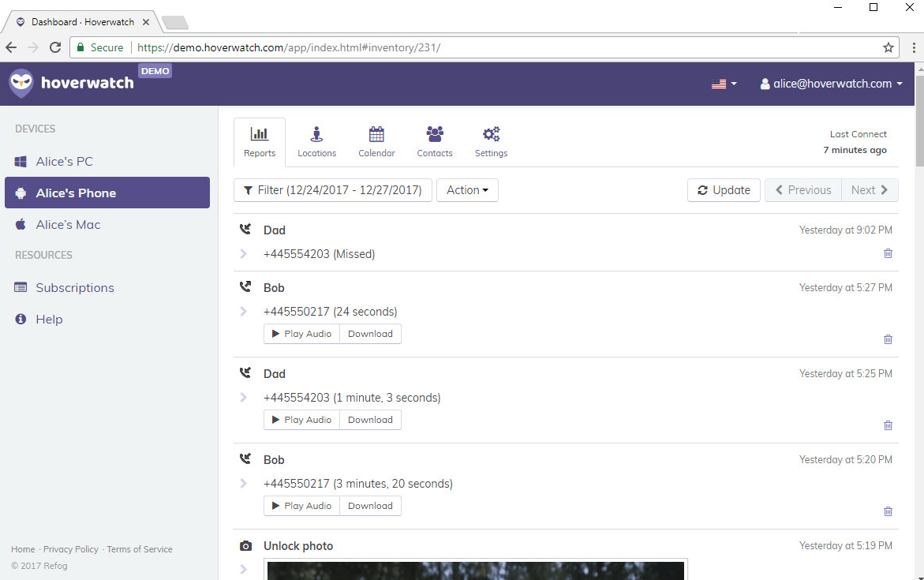Screen dimensions: 924x580
Task: Download audio of Bob's 3 minutes call
Action: (x=370, y=506)
